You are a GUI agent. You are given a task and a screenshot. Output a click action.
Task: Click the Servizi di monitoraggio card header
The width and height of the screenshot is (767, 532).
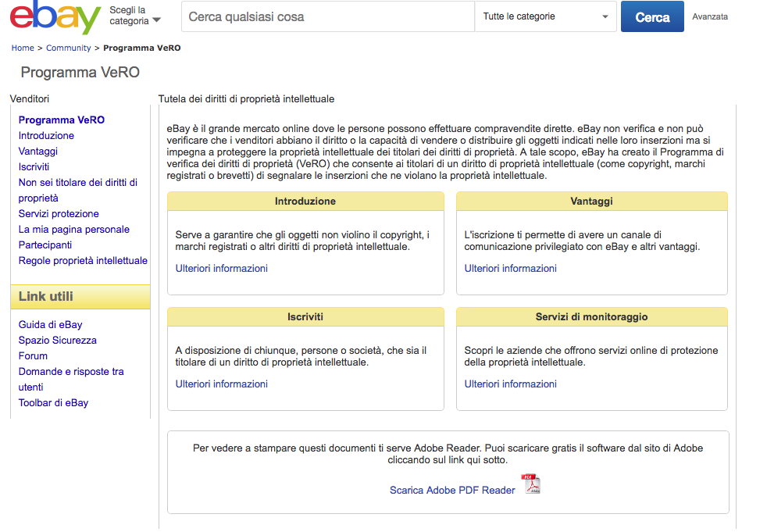pos(592,316)
